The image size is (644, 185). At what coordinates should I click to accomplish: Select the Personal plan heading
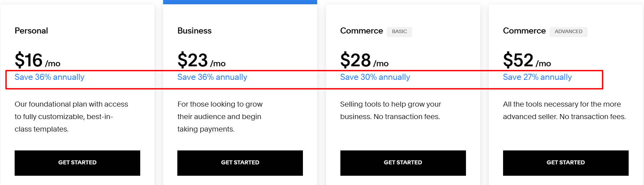pyautogui.click(x=31, y=31)
